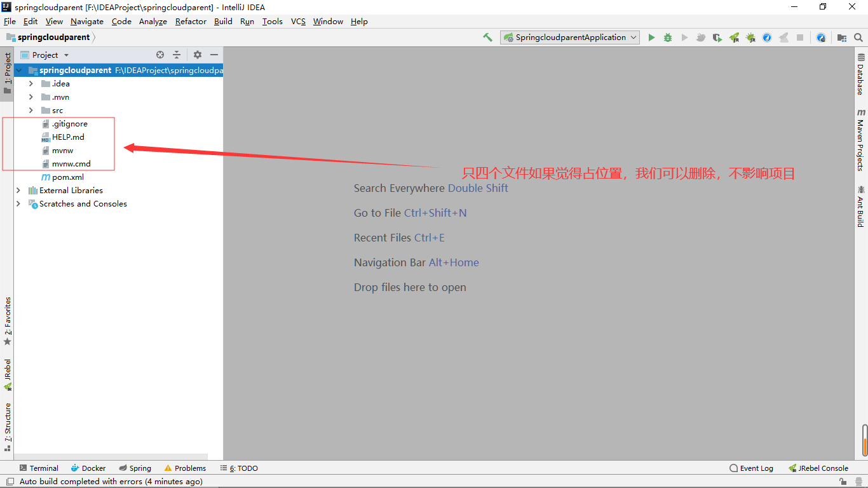868x488 pixels.
Task: Open the Build menu
Action: click(x=223, y=22)
